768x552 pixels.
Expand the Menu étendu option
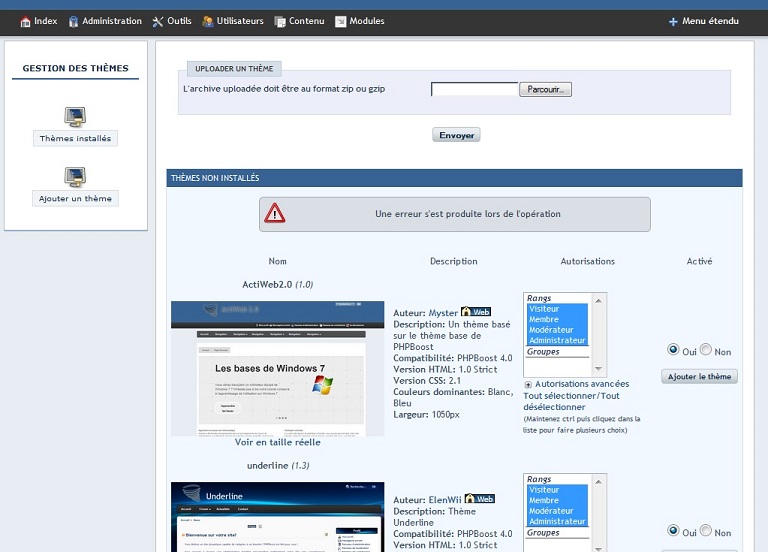pyautogui.click(x=673, y=21)
